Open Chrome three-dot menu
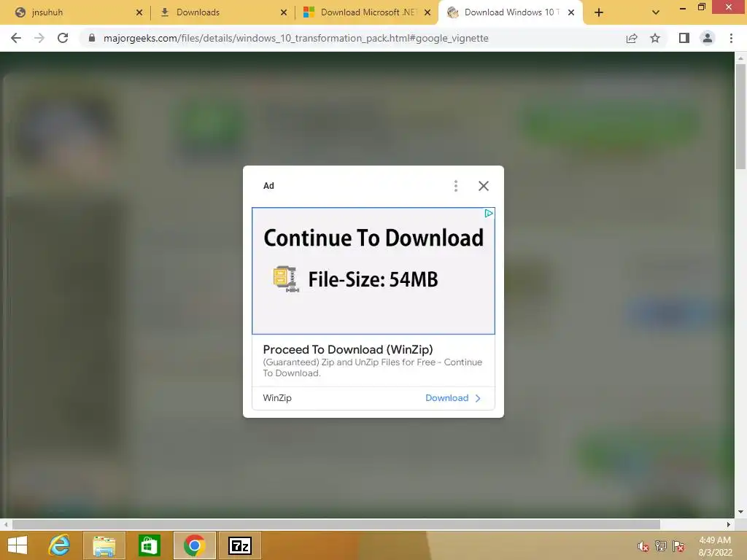747x560 pixels. click(731, 38)
